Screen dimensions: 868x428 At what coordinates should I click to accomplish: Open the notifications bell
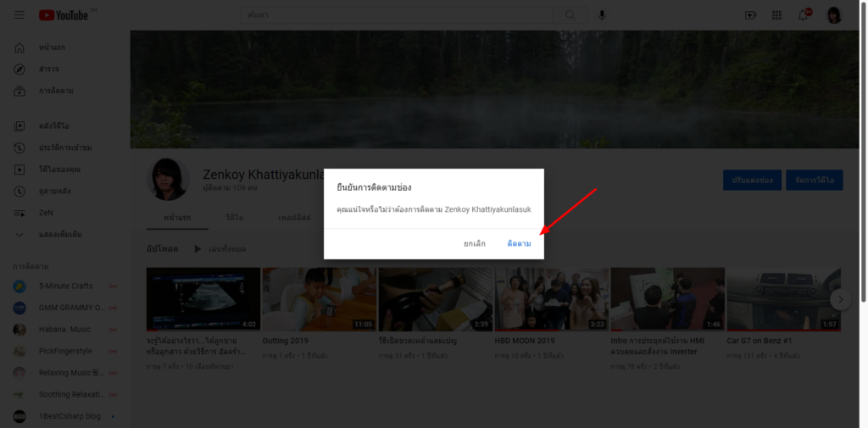pyautogui.click(x=804, y=15)
